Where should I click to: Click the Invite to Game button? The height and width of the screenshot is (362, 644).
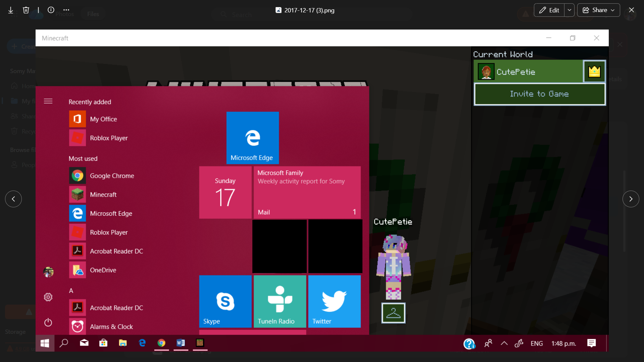pos(540,94)
